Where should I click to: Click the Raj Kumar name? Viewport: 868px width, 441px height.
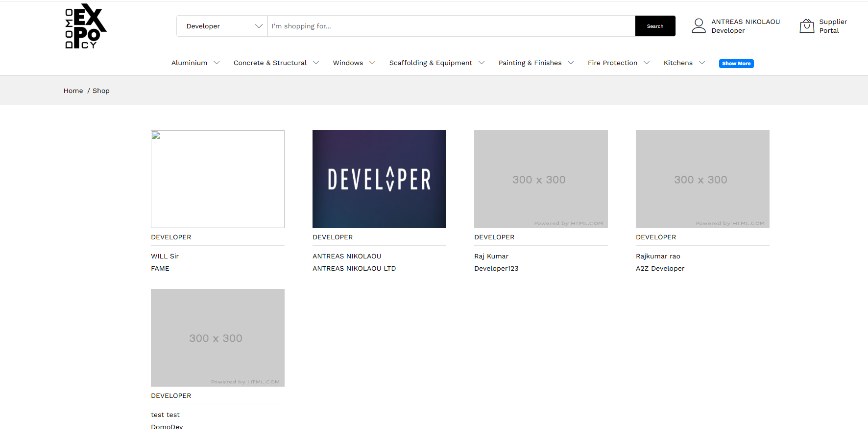[491, 256]
